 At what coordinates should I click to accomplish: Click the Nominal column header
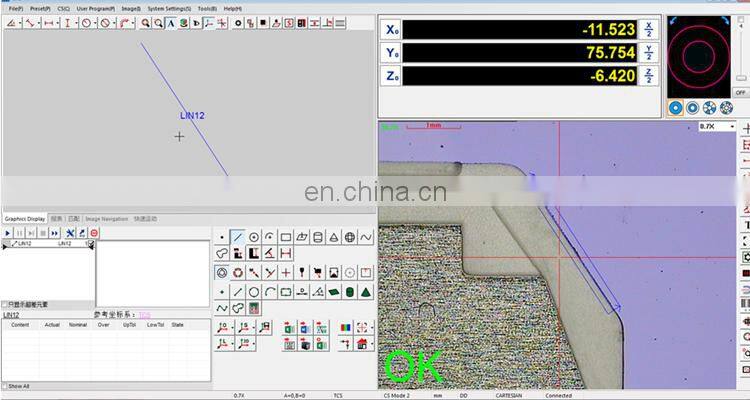point(78,325)
